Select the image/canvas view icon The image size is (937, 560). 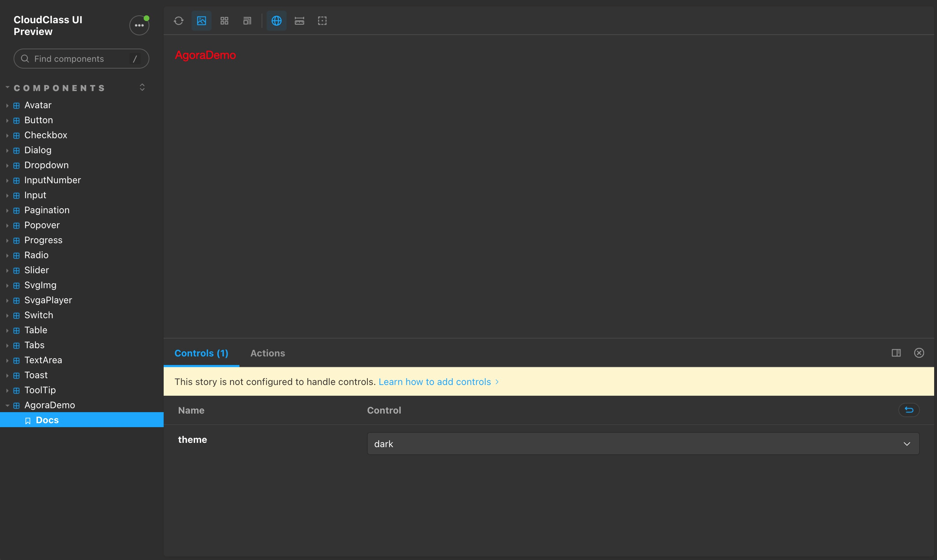click(202, 21)
